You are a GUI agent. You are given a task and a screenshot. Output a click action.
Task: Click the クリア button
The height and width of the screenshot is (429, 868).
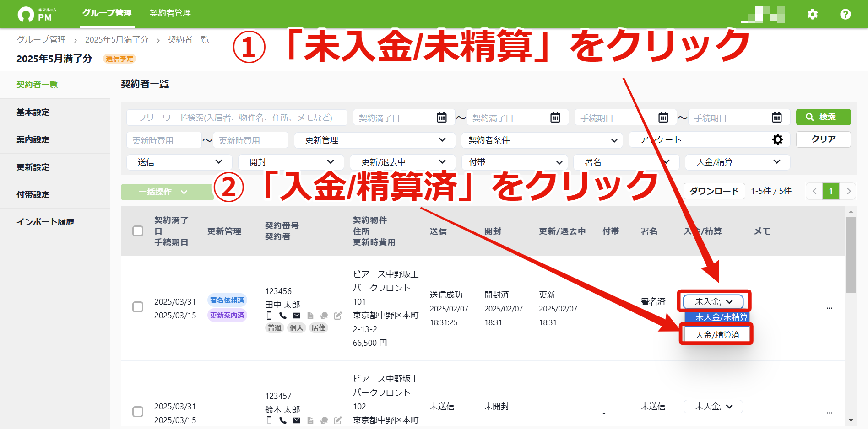(823, 139)
